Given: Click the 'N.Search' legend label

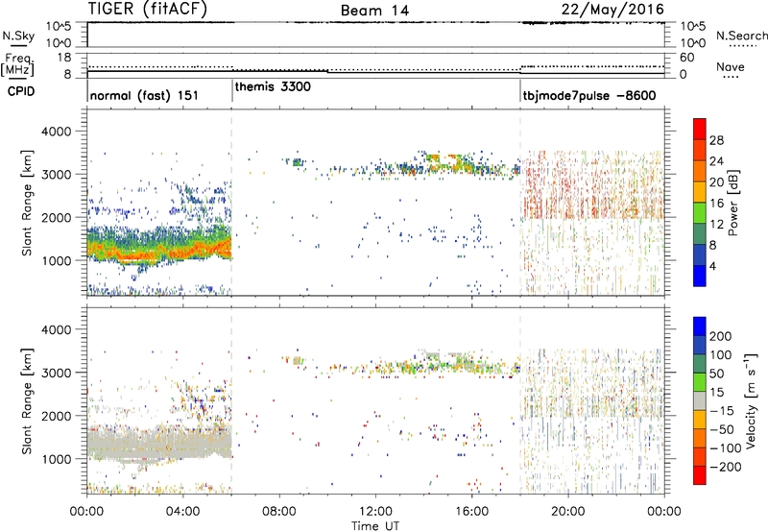Looking at the screenshot, I should click(741, 36).
